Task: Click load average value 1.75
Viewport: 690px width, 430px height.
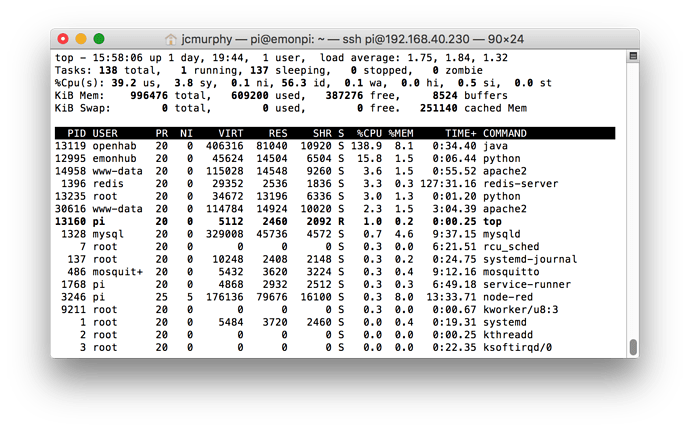Action: tap(421, 58)
